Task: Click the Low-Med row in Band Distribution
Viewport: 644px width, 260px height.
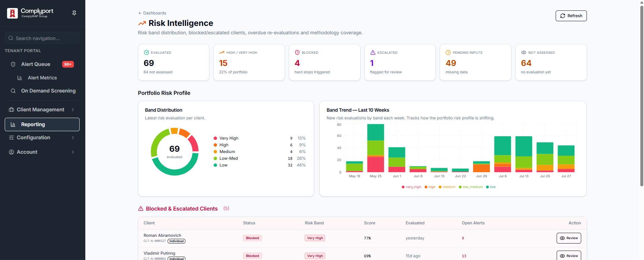Action: point(259,158)
